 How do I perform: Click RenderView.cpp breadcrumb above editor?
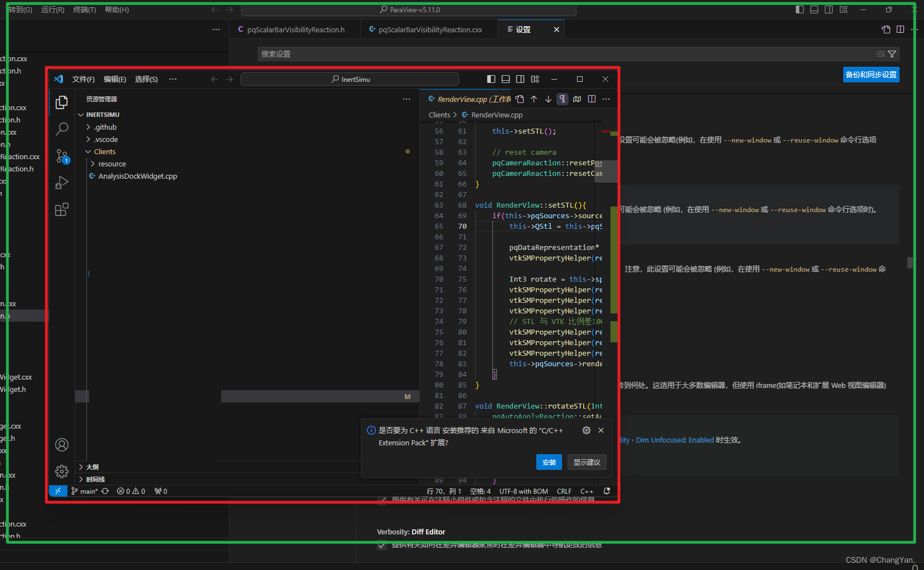pos(492,115)
